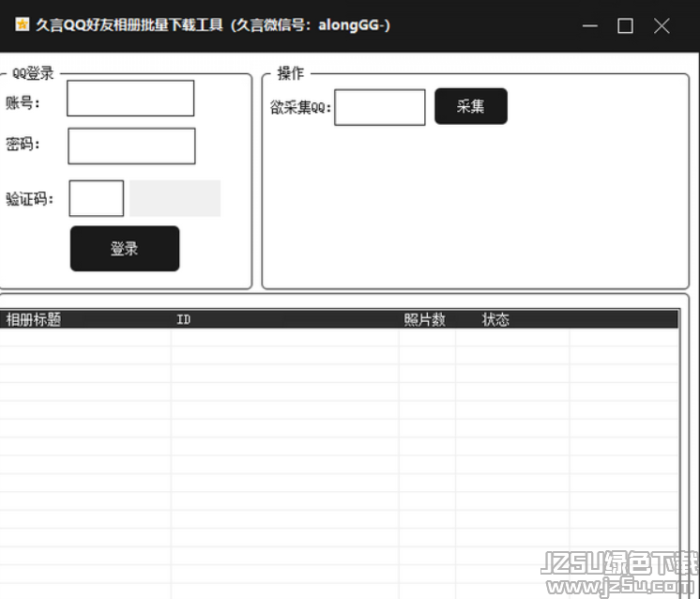
Task: Focus the 账号 account input field
Action: point(130,99)
